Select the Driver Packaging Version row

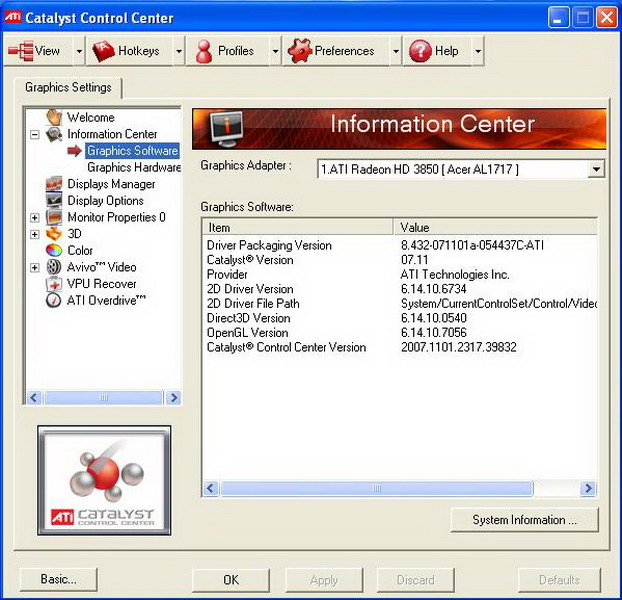[400, 245]
